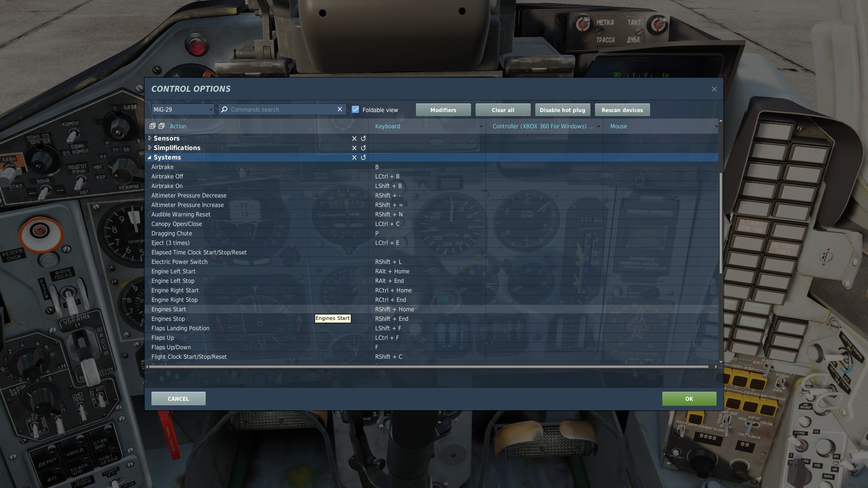Click keyboard binding cell RAlt + Home
Screen dimensions: 868x488
(x=427, y=272)
